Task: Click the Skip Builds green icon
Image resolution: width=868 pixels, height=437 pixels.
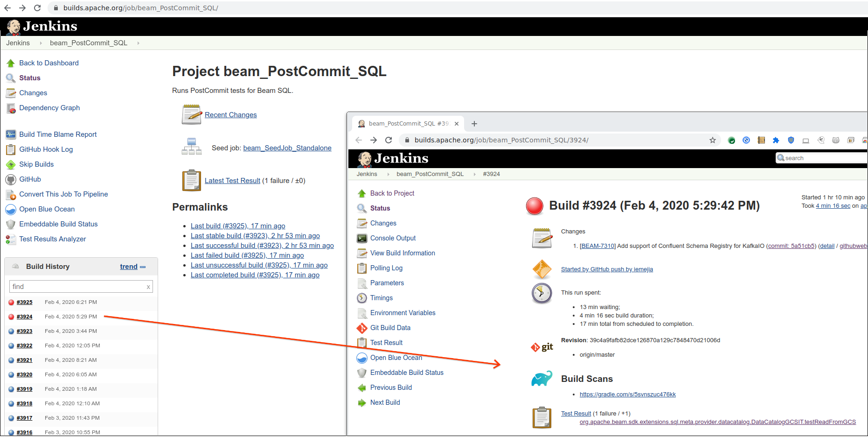Action: tap(11, 164)
